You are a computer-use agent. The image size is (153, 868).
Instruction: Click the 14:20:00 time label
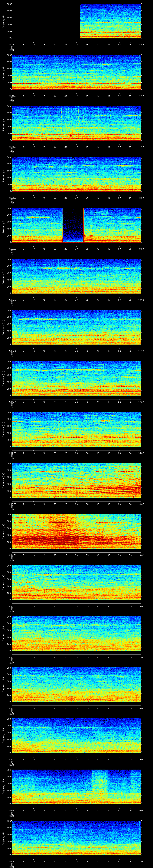(x=12, y=861)
